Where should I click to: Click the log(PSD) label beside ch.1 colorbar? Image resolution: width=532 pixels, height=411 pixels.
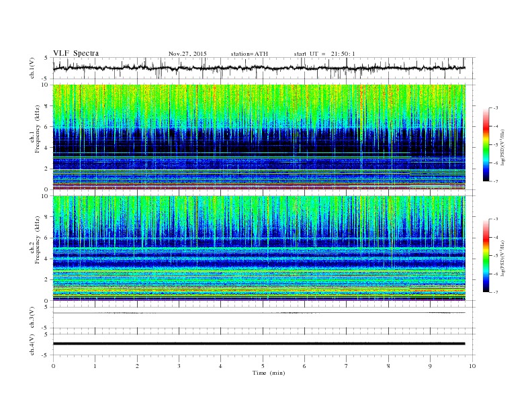click(x=502, y=148)
